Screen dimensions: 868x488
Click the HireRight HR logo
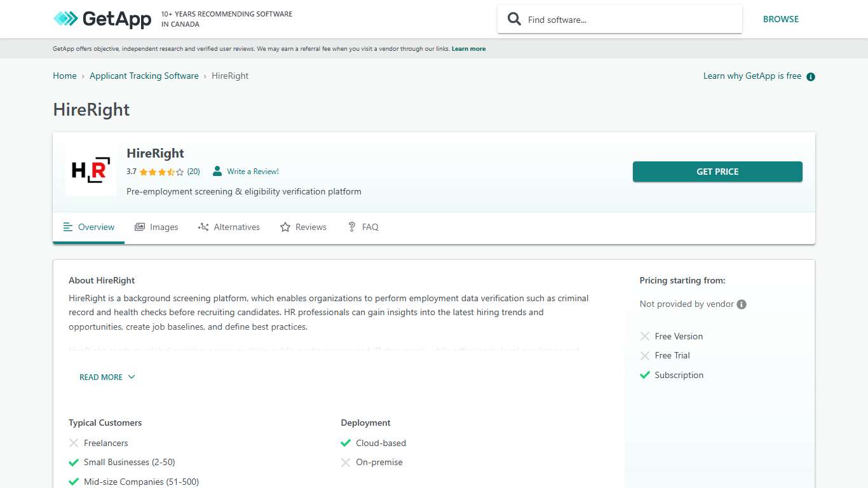91,170
